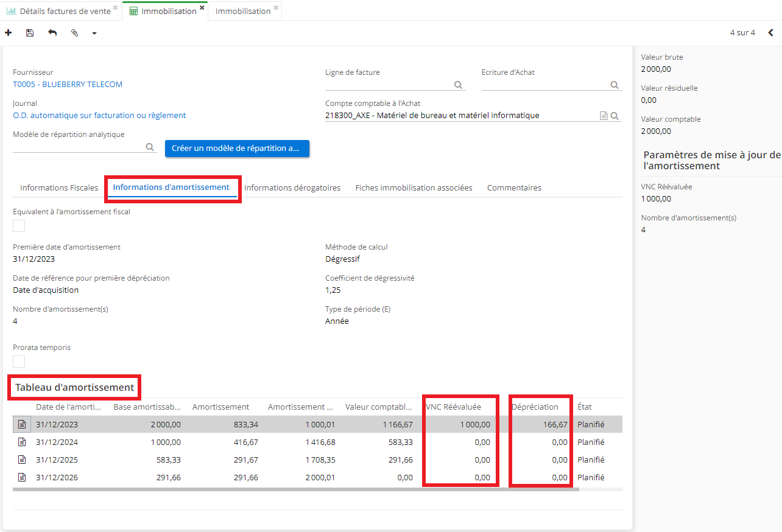
Task: Select the 31/12/2026 date cell
Action: (57, 478)
